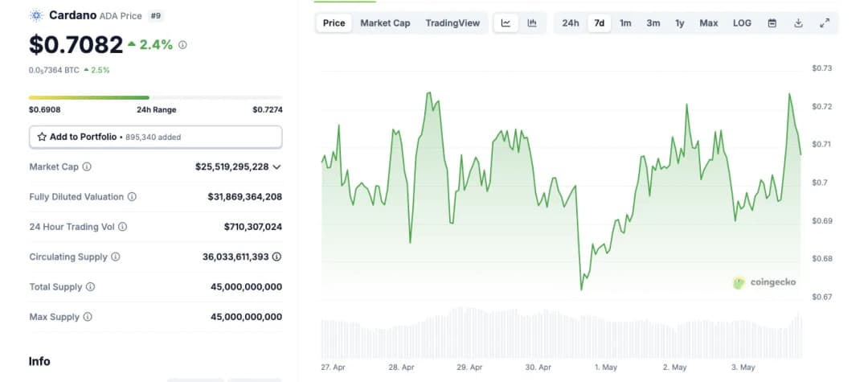The height and width of the screenshot is (382, 868).
Task: Switch to the Market Cap tab
Action: pyautogui.click(x=385, y=23)
